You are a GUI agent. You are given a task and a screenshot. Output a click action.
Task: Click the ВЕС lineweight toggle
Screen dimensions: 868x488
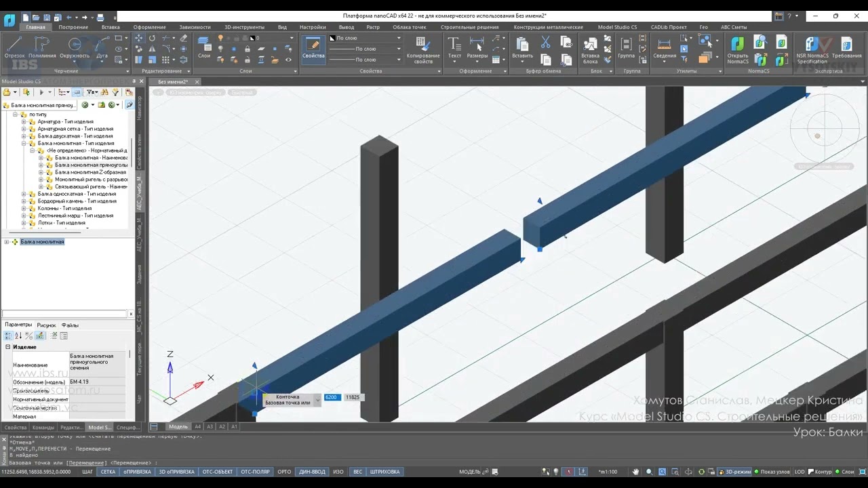tap(357, 472)
